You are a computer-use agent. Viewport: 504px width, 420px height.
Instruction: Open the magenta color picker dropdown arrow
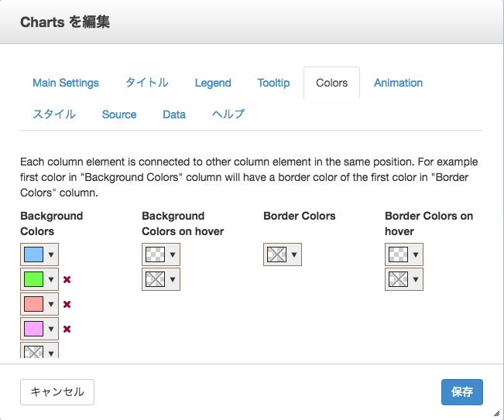coord(51,329)
